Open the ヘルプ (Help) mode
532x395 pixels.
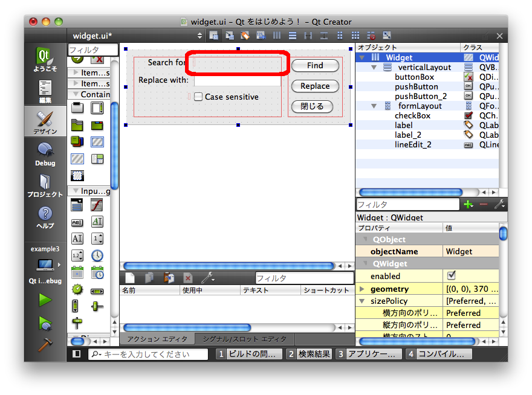pos(45,217)
